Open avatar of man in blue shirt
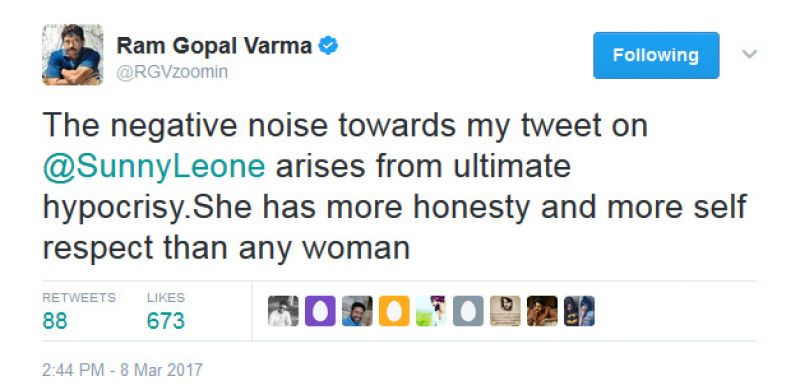800x390 pixels. [357, 311]
